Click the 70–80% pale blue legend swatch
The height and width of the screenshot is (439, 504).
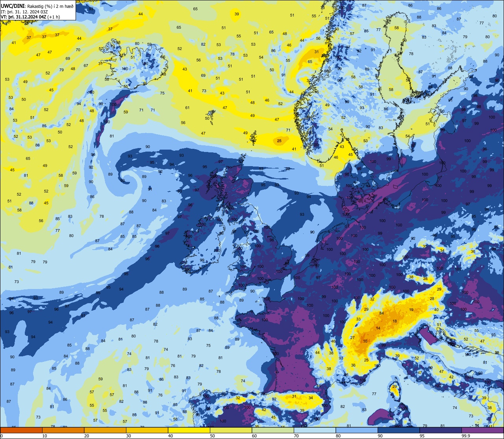click(315, 430)
